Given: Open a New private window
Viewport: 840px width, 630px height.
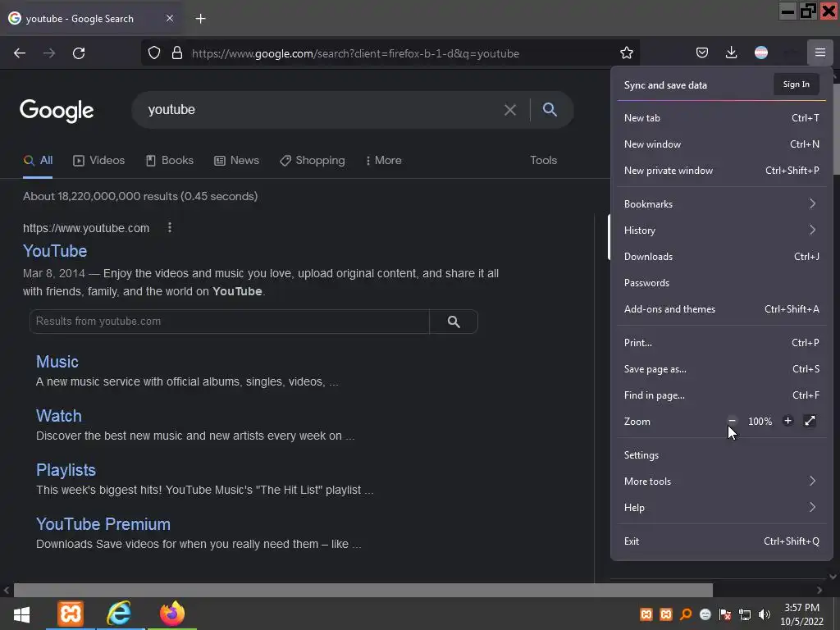Looking at the screenshot, I should [x=722, y=171].
